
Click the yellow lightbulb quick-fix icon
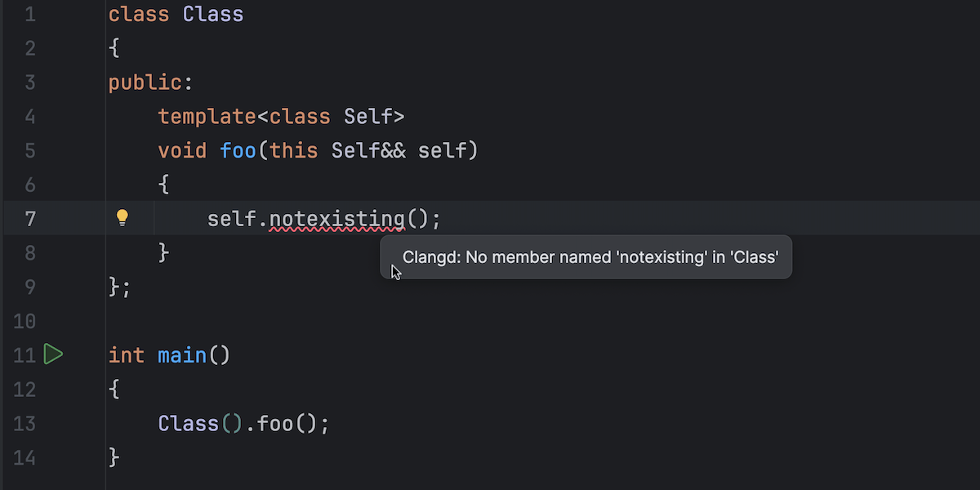(122, 218)
